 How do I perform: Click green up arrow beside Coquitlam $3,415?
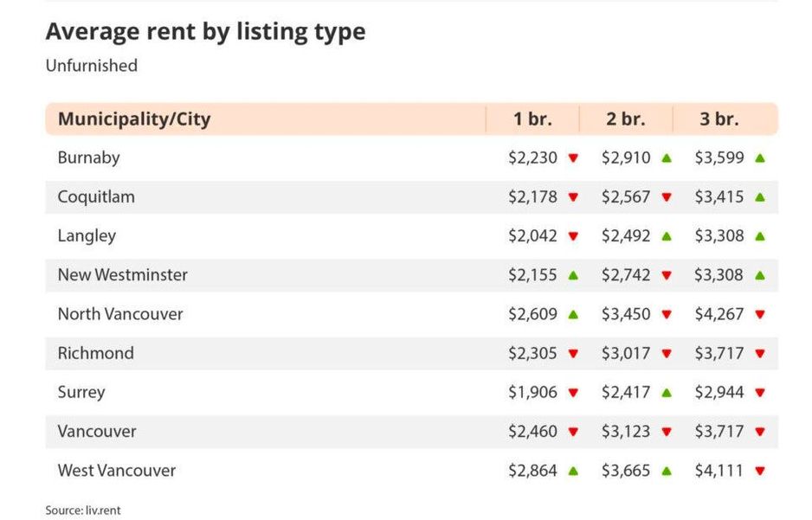pos(760,197)
